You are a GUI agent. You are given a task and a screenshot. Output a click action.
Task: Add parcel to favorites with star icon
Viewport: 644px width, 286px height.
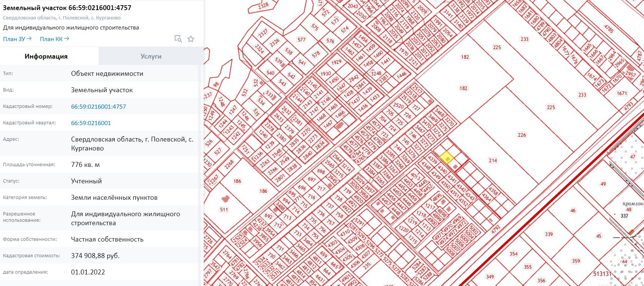coord(191,39)
